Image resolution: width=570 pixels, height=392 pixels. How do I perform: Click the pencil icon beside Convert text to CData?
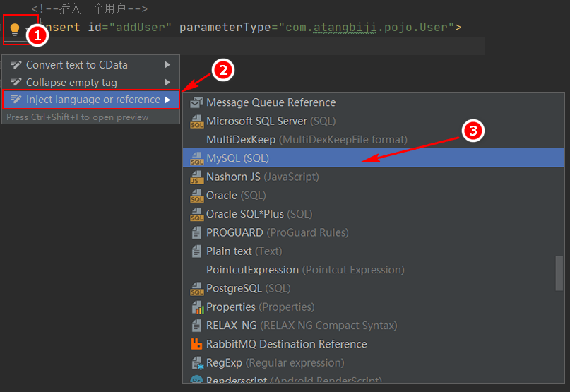click(x=16, y=65)
